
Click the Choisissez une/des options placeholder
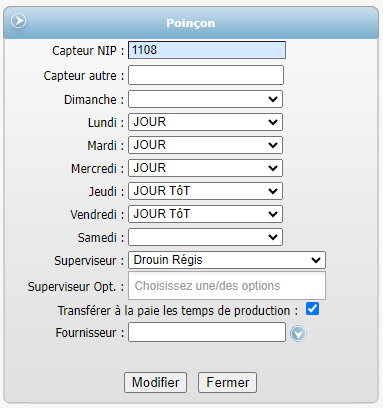pos(207,286)
